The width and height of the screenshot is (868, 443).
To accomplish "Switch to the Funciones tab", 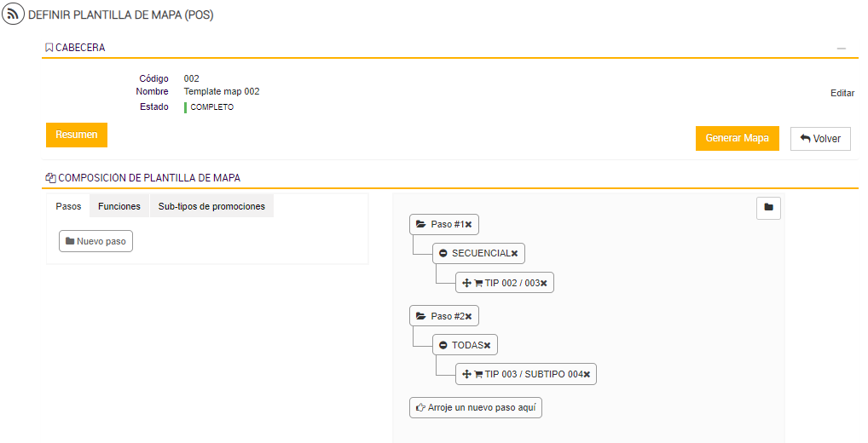I will pyautogui.click(x=119, y=206).
